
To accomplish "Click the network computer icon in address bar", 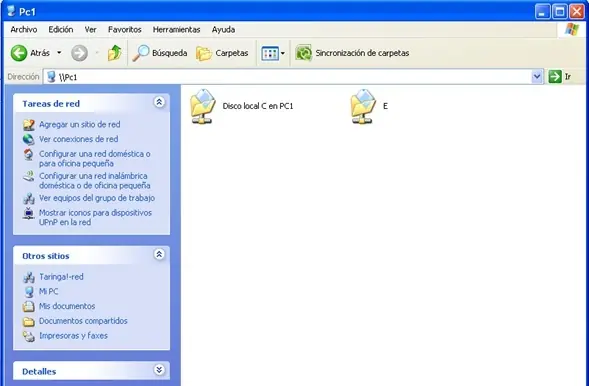I will [x=51, y=77].
